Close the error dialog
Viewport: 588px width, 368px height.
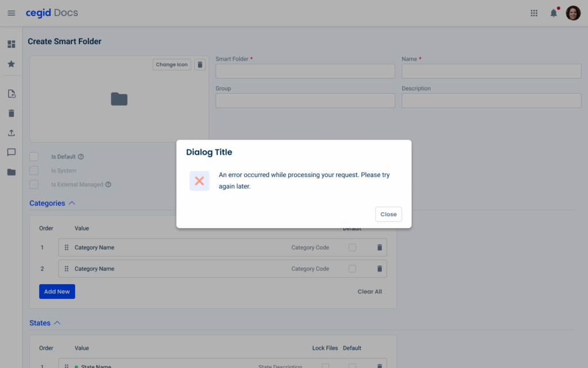pyautogui.click(x=388, y=214)
